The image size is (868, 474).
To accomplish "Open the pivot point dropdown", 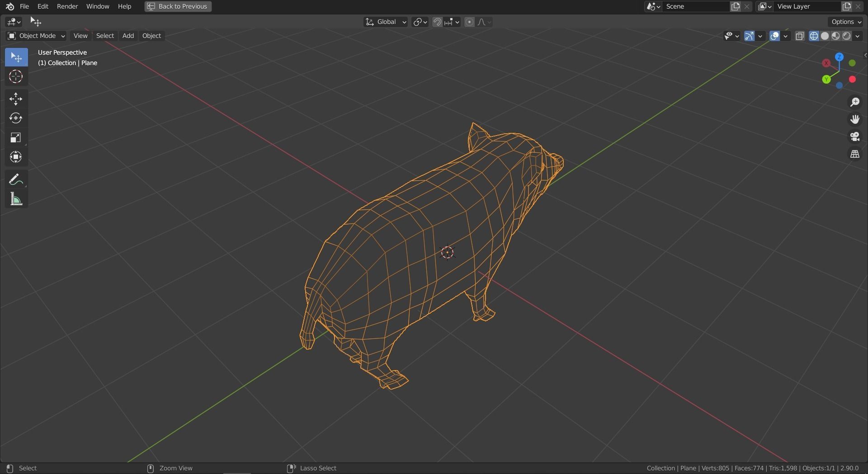I will (x=420, y=22).
